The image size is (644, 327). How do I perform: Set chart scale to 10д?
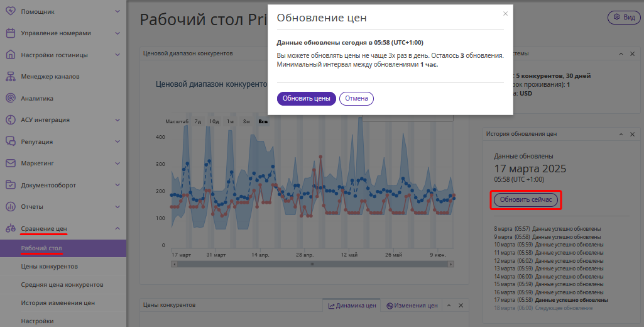tap(214, 121)
